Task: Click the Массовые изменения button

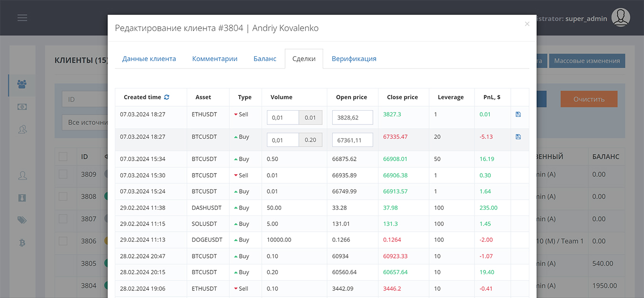Action: pos(587,61)
